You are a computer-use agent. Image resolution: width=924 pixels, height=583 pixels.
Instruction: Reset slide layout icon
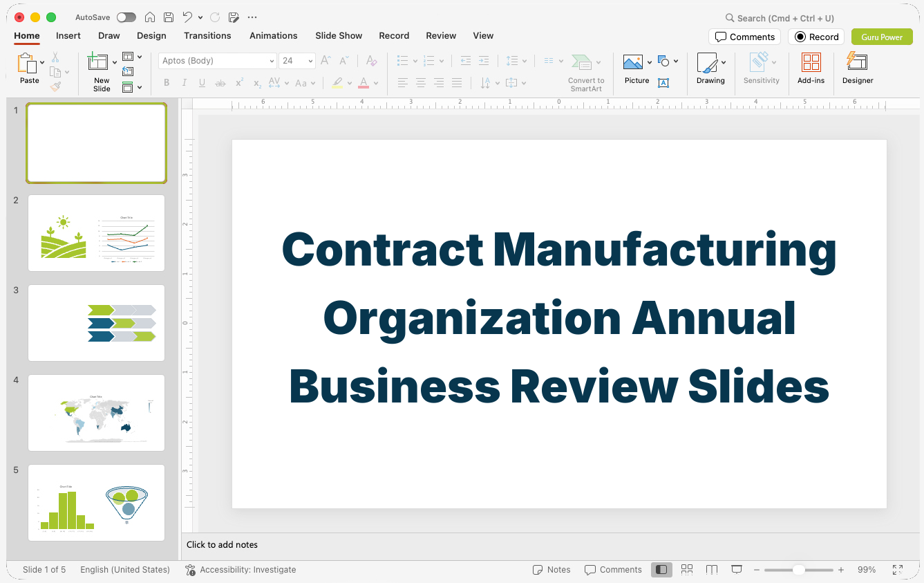tap(128, 71)
